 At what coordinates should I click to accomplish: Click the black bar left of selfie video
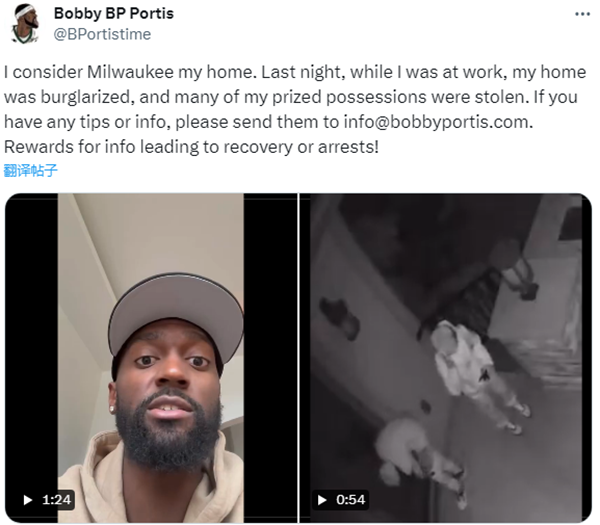point(31,358)
